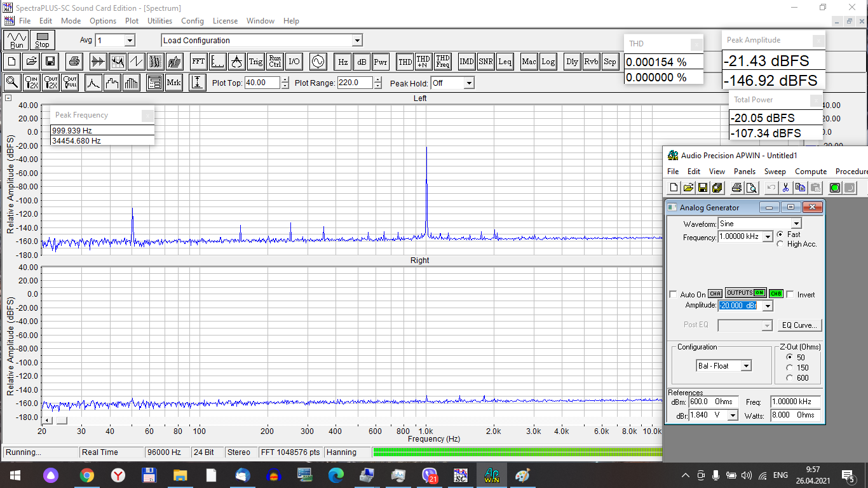The height and width of the screenshot is (488, 868).
Task: Select the 600 Ohms Z-Out option
Action: point(790,378)
